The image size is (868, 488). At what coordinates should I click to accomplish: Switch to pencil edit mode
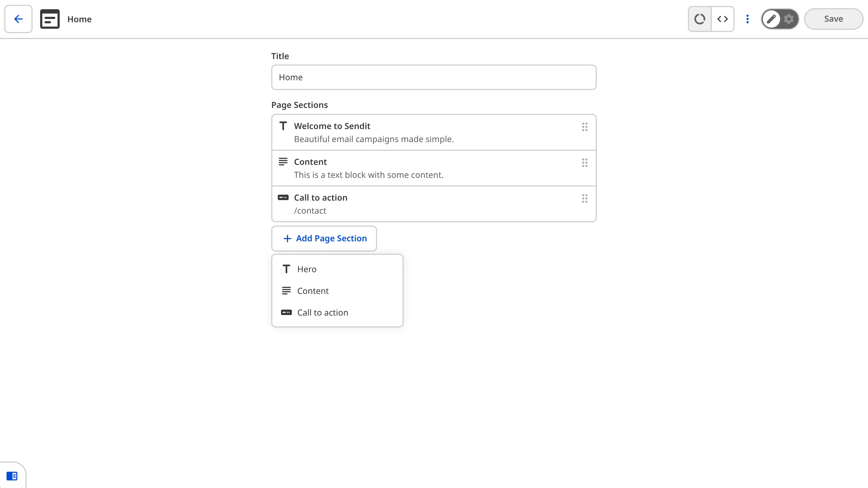pos(771,19)
